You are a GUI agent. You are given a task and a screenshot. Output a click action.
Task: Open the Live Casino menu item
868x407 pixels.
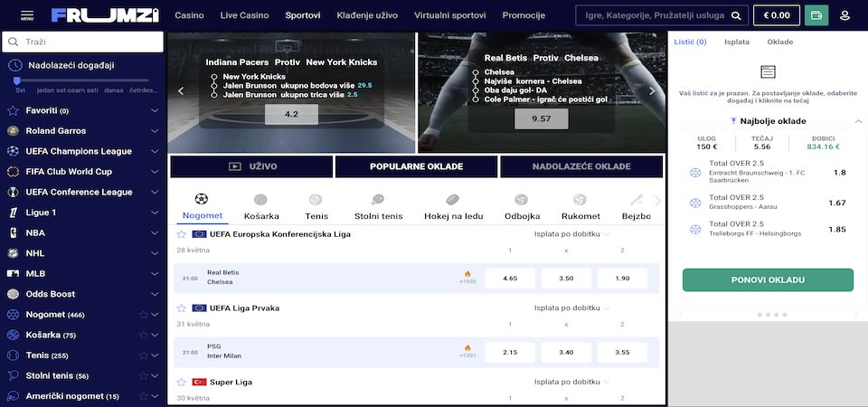coord(244,15)
